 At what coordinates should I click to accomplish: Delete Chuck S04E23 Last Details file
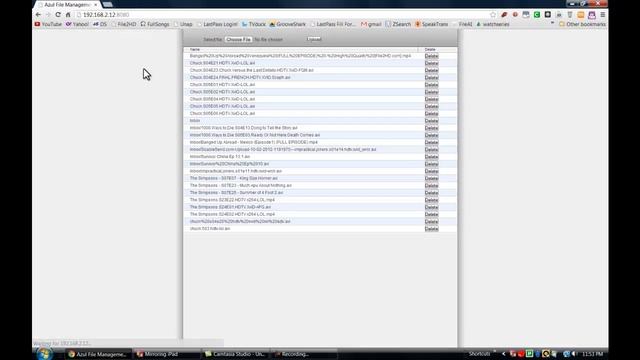click(x=431, y=71)
